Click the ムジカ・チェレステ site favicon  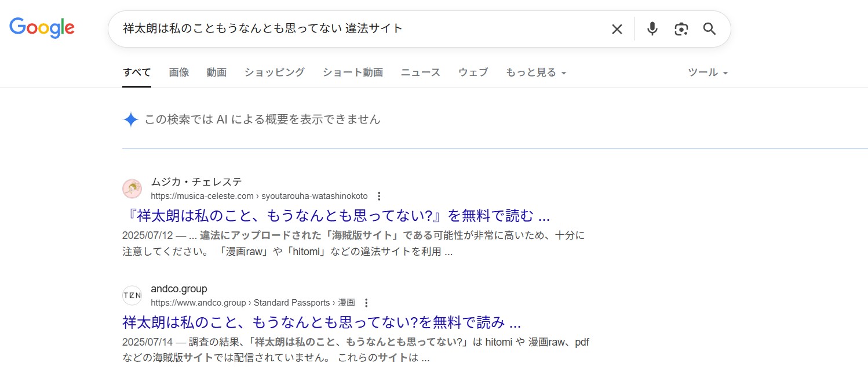coord(132,188)
